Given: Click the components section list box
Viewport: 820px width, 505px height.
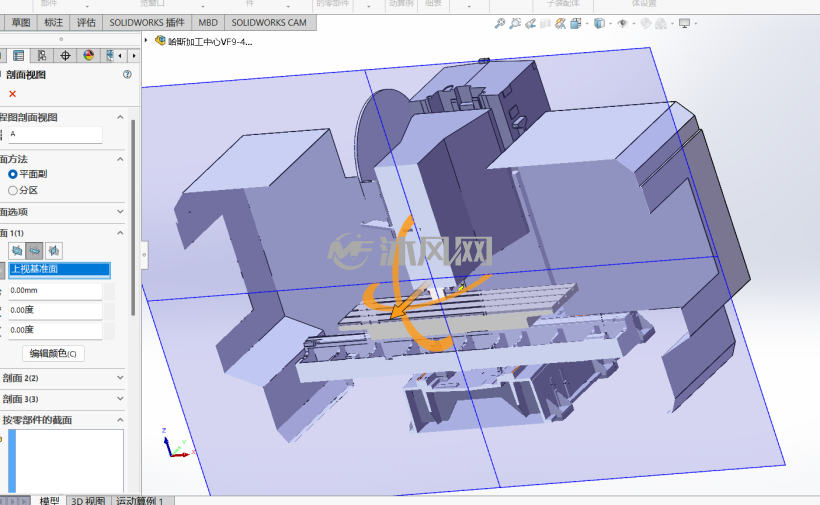Looking at the screenshot, I should [66, 461].
